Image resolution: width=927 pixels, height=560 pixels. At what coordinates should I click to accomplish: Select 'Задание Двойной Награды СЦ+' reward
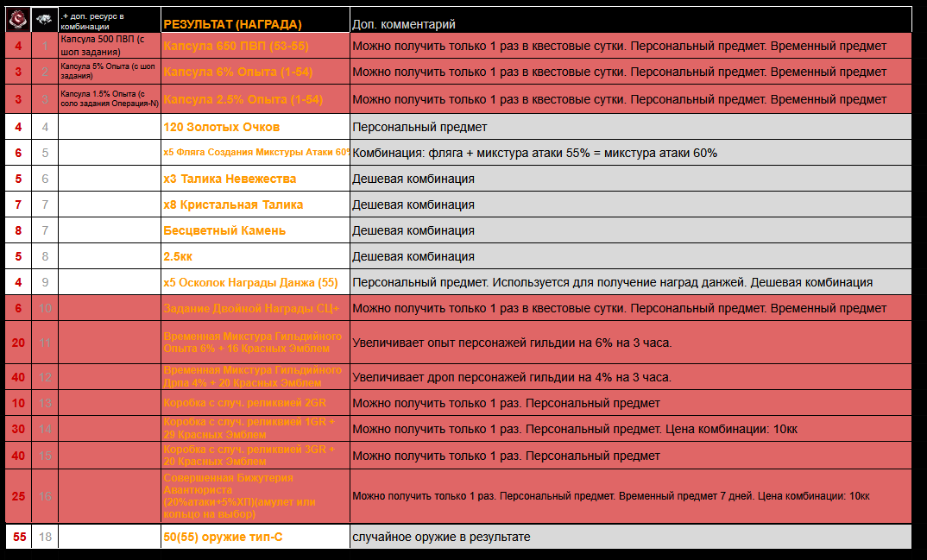(251, 308)
